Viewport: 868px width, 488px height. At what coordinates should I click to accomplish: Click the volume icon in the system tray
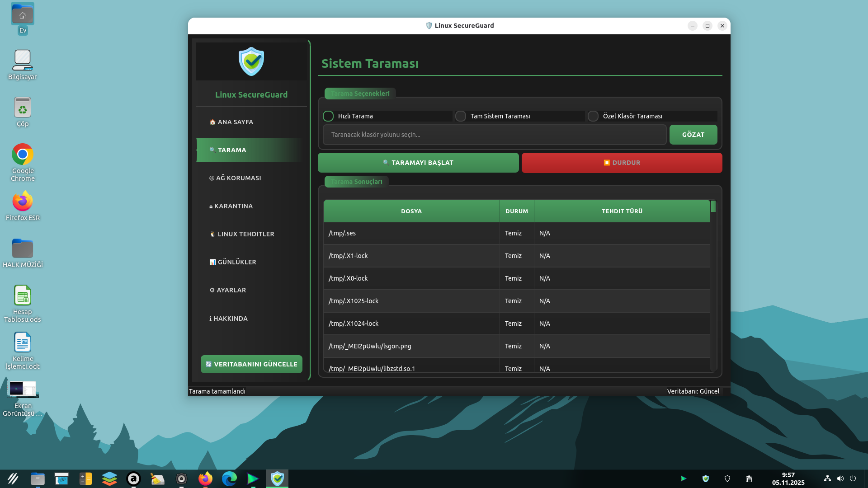click(x=840, y=479)
